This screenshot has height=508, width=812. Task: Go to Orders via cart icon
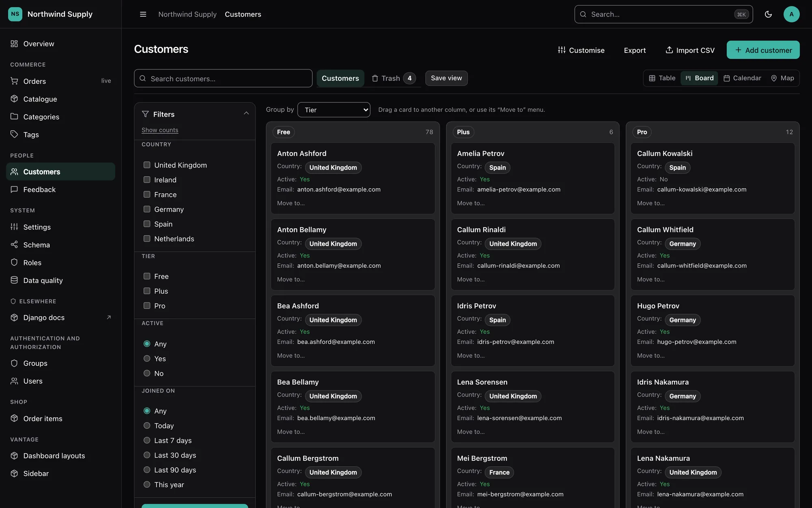(x=14, y=81)
